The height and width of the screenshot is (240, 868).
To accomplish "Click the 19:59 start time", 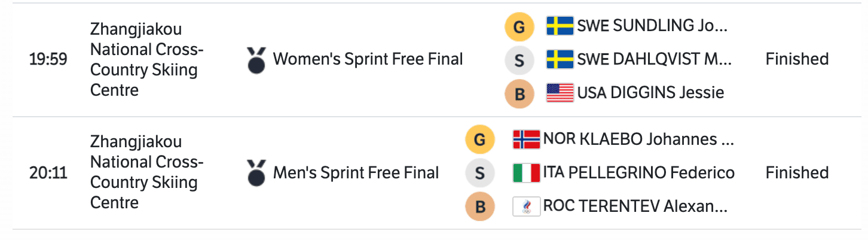I will (48, 60).
